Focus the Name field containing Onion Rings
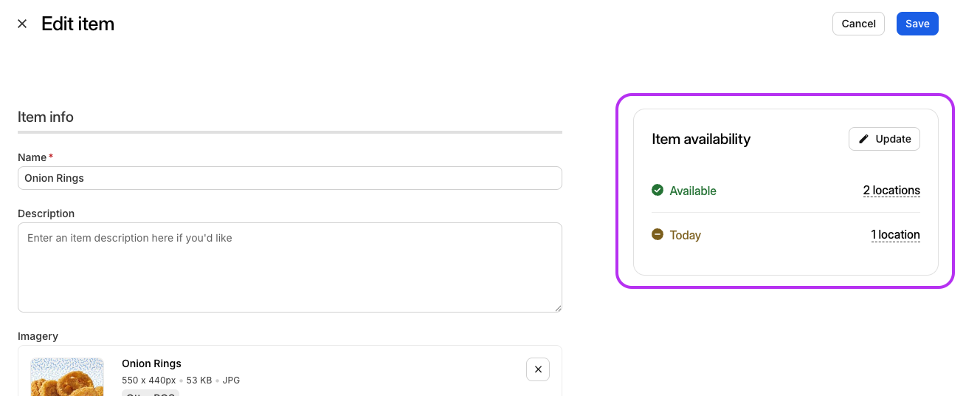Screen dimensions: 980x396 (x=289, y=178)
